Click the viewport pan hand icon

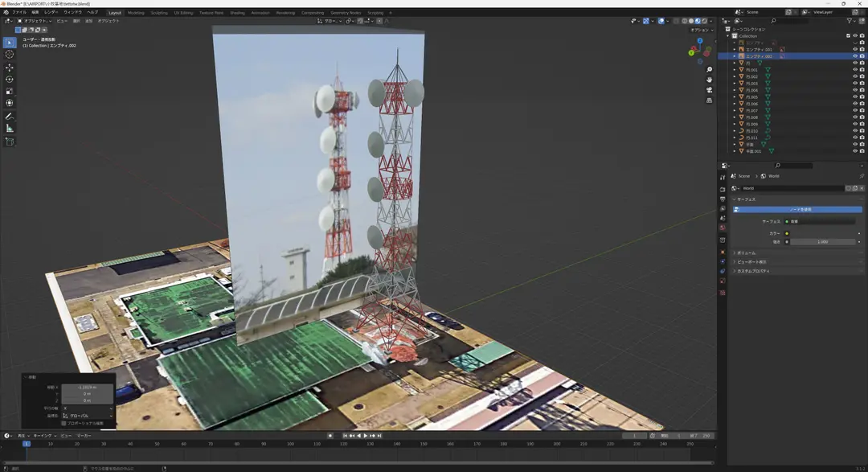(709, 80)
